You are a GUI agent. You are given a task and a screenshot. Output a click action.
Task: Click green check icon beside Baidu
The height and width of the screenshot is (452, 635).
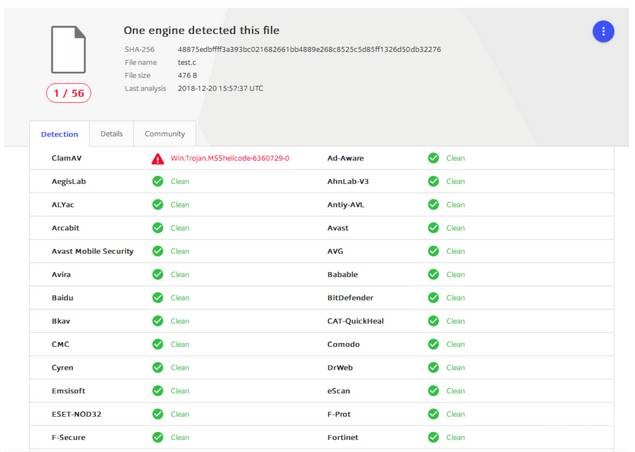(158, 298)
